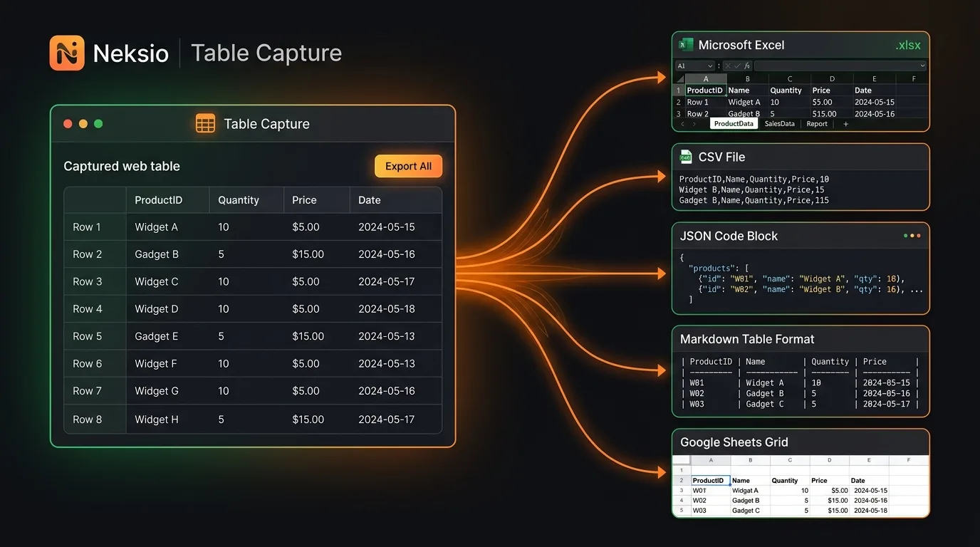The height and width of the screenshot is (547, 980).
Task: Add a new sheet with the plus icon
Action: point(845,124)
